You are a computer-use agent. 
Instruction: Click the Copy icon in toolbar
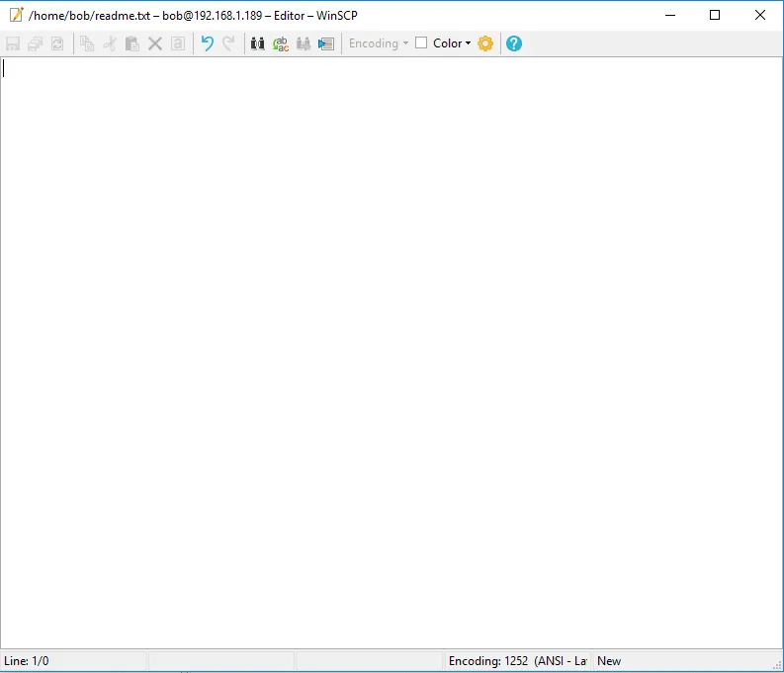pyautogui.click(x=87, y=43)
